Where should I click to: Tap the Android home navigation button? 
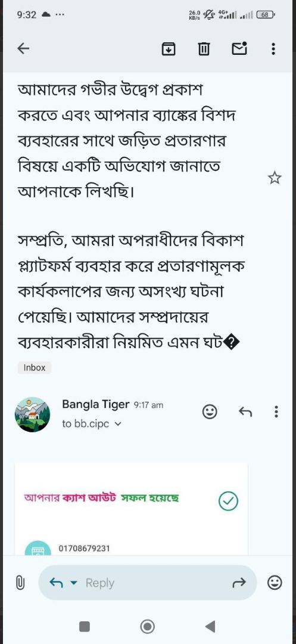click(148, 626)
